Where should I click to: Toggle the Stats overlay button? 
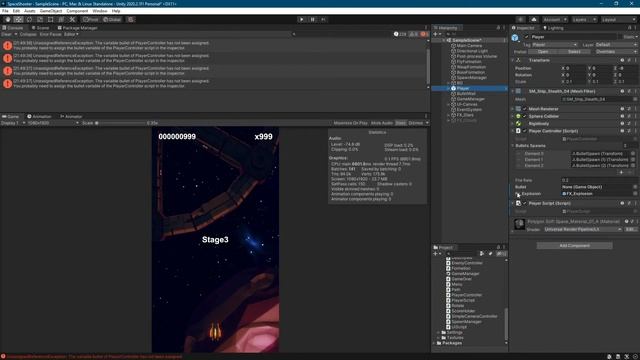400,123
